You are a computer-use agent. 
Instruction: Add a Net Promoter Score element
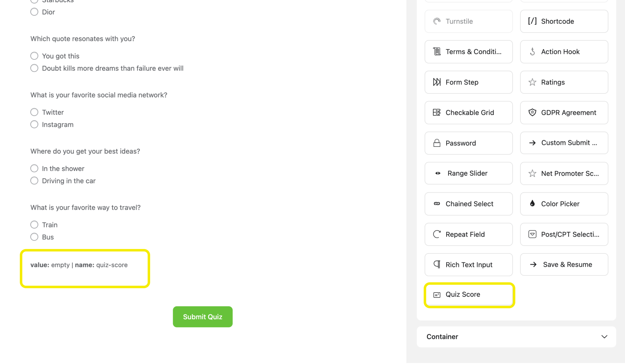tap(564, 173)
